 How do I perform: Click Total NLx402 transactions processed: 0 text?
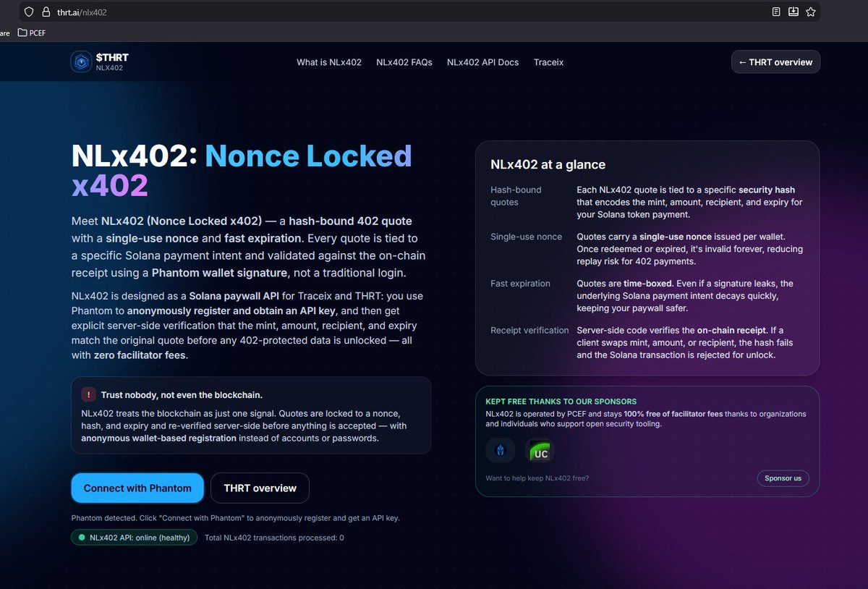click(274, 538)
